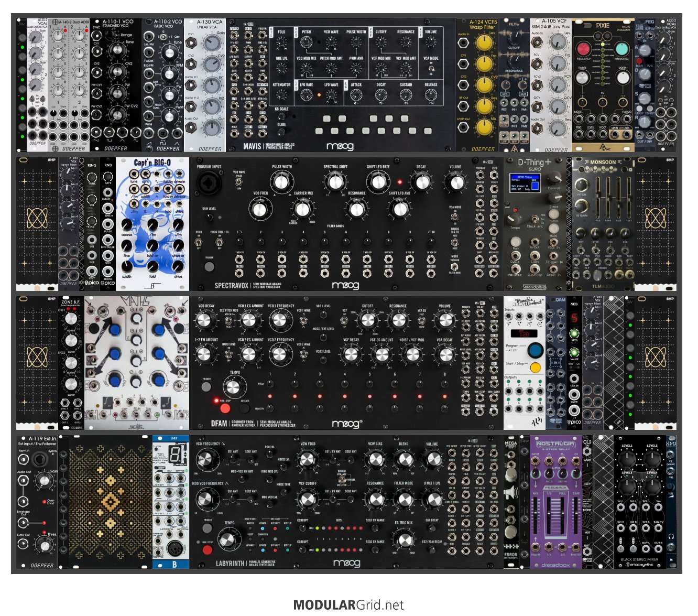Click the CUTOFF knob on DFAM
This screenshot has height=616, width=698.
[x=367, y=320]
